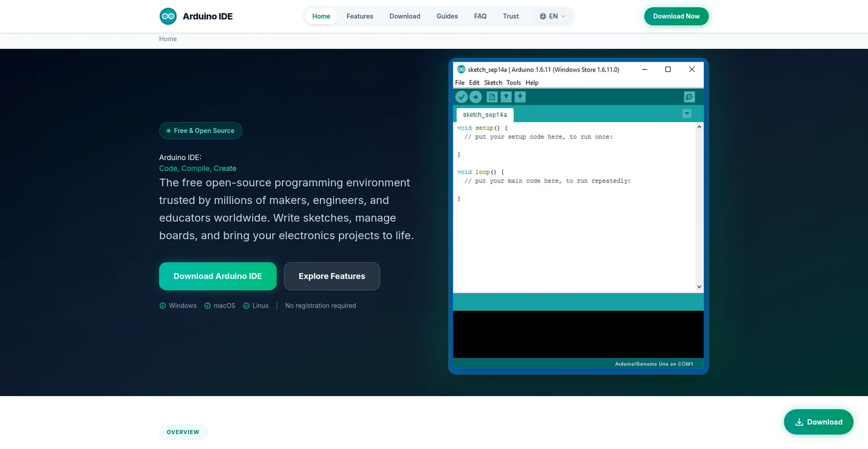
Task: Click 'Code, Compile, Create' tagline
Action: (x=198, y=168)
